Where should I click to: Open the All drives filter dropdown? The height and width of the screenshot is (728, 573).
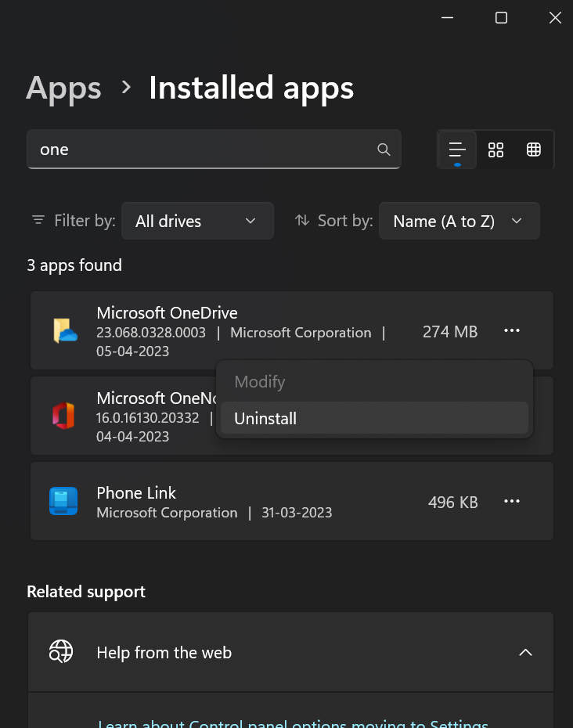tap(197, 221)
